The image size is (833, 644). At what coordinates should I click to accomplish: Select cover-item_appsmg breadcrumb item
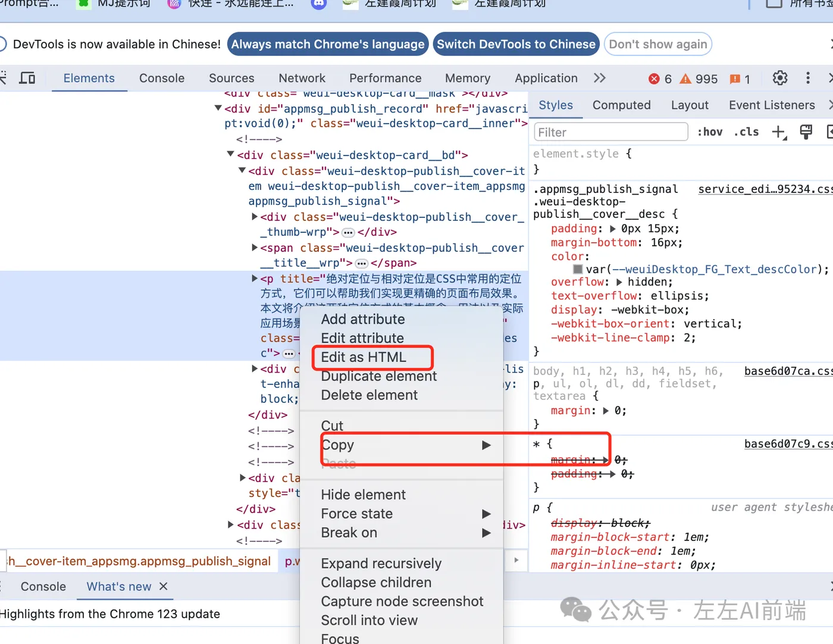click(139, 561)
